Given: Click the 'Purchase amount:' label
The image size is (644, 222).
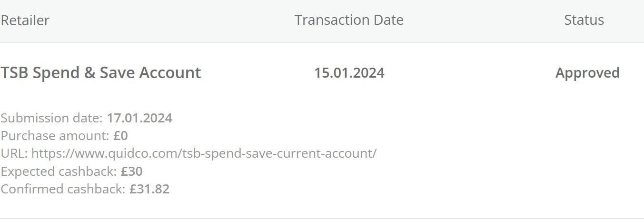Looking at the screenshot, I should (55, 136).
